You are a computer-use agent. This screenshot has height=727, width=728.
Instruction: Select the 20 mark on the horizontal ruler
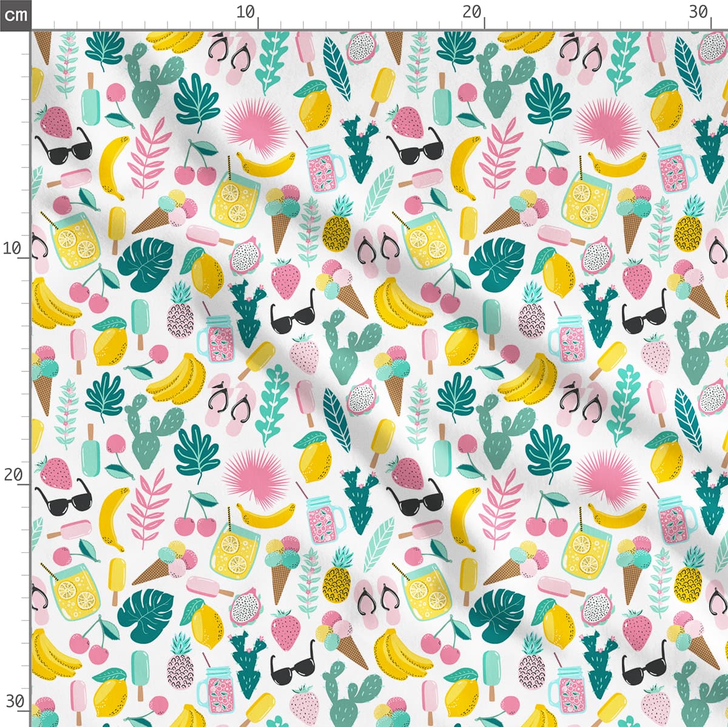coord(472,12)
